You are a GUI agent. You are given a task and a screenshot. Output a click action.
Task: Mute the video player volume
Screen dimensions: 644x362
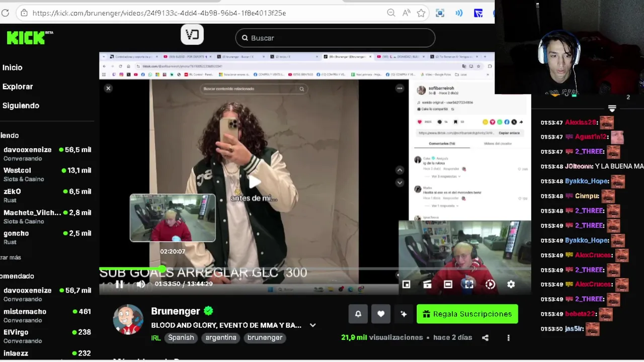coord(141,284)
